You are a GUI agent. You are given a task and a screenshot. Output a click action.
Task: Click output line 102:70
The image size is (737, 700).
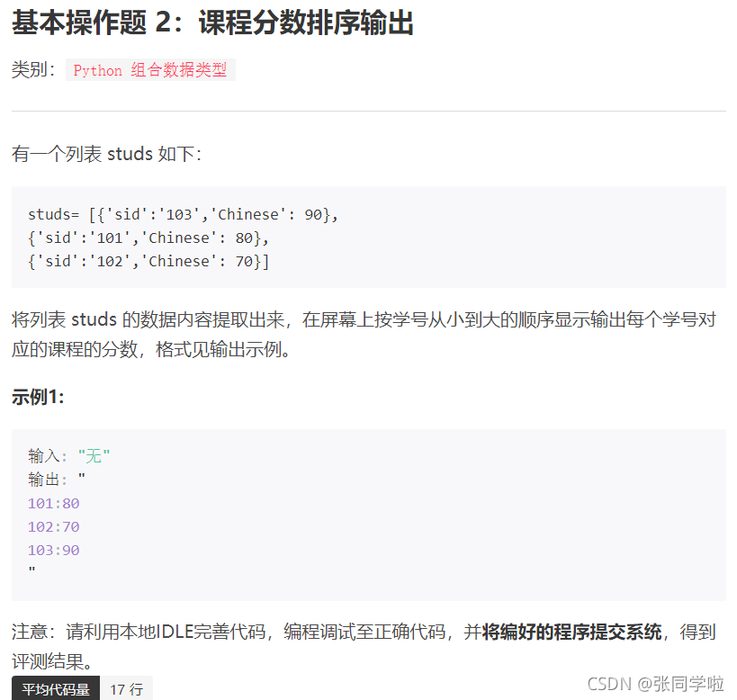tap(54, 526)
